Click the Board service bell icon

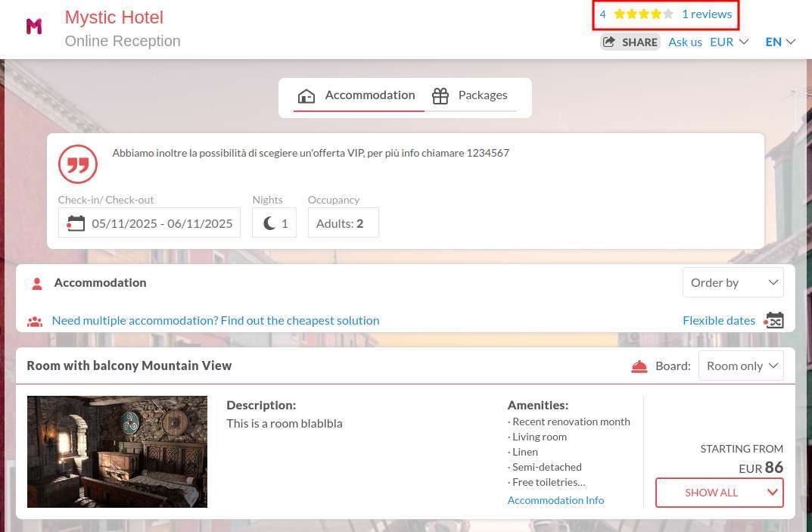pyautogui.click(x=639, y=366)
